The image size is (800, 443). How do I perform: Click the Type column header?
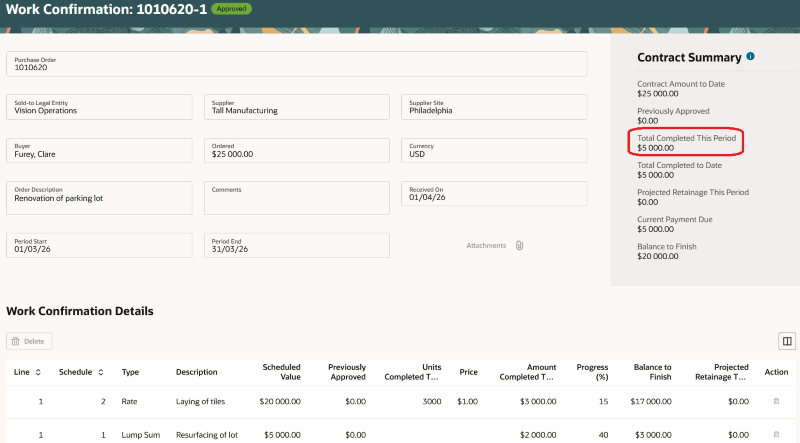point(130,372)
